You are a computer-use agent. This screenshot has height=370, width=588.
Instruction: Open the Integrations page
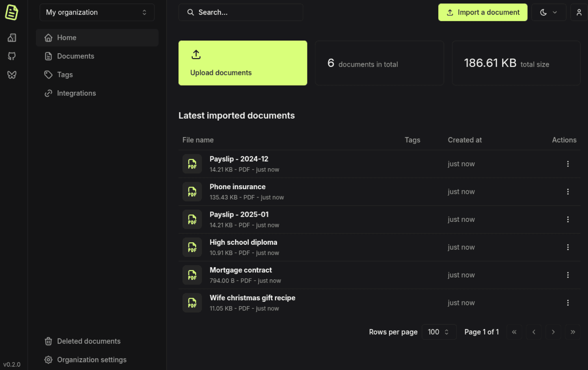coord(76,93)
